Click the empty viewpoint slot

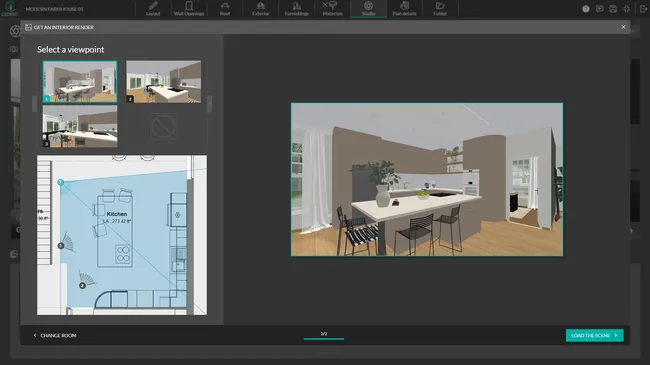pyautogui.click(x=164, y=126)
